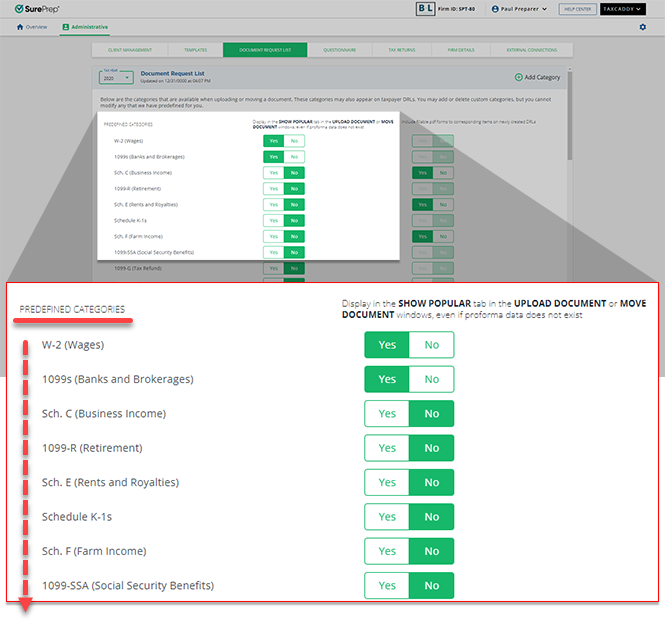Open the Firm Details tab

coord(461,50)
